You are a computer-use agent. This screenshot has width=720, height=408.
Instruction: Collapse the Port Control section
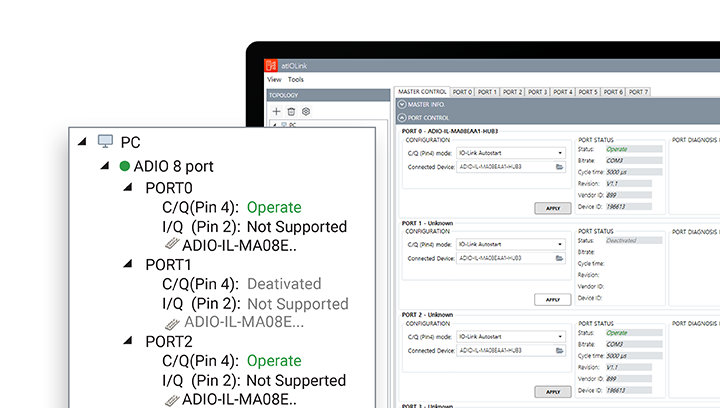[x=402, y=117]
